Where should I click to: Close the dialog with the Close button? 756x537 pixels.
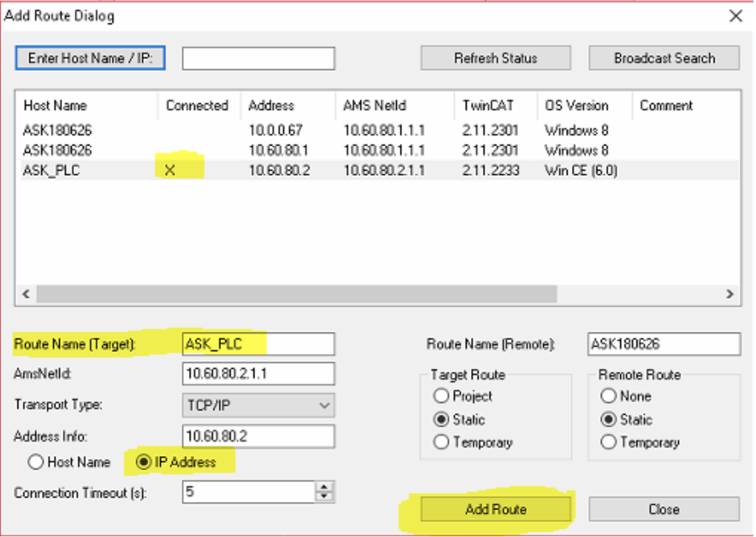664,509
